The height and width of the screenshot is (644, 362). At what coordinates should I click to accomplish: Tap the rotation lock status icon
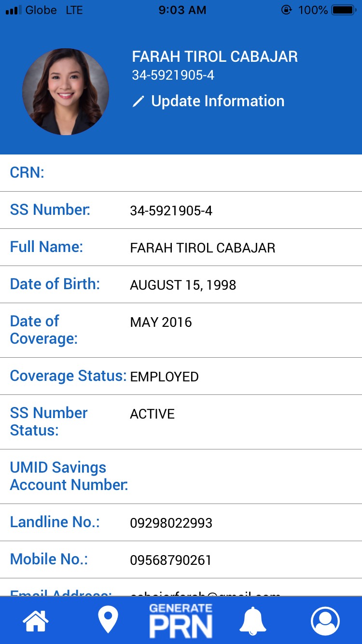point(286,10)
